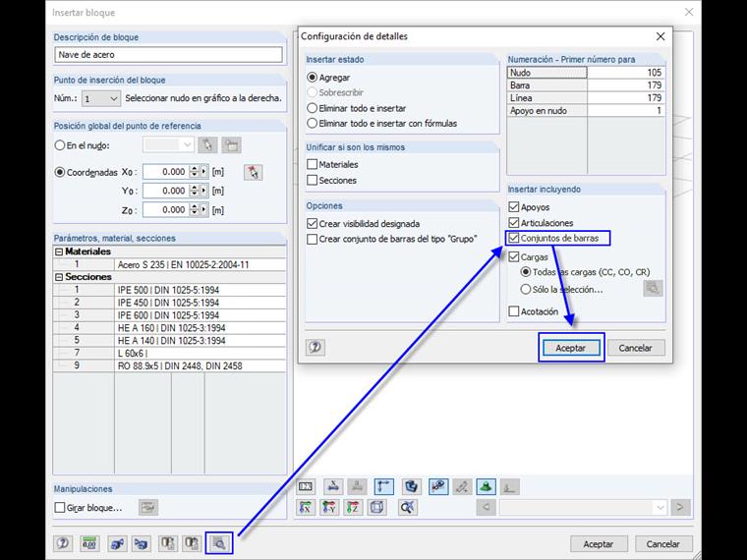Click the Y0 coordinate input field
The height and width of the screenshot is (560, 747).
[166, 191]
